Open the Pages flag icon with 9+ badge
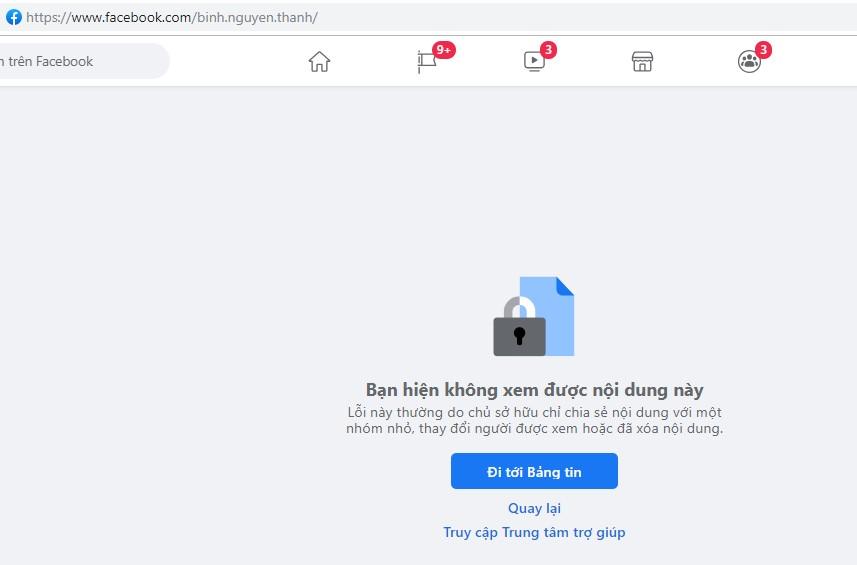The height and width of the screenshot is (565, 857). [427, 61]
